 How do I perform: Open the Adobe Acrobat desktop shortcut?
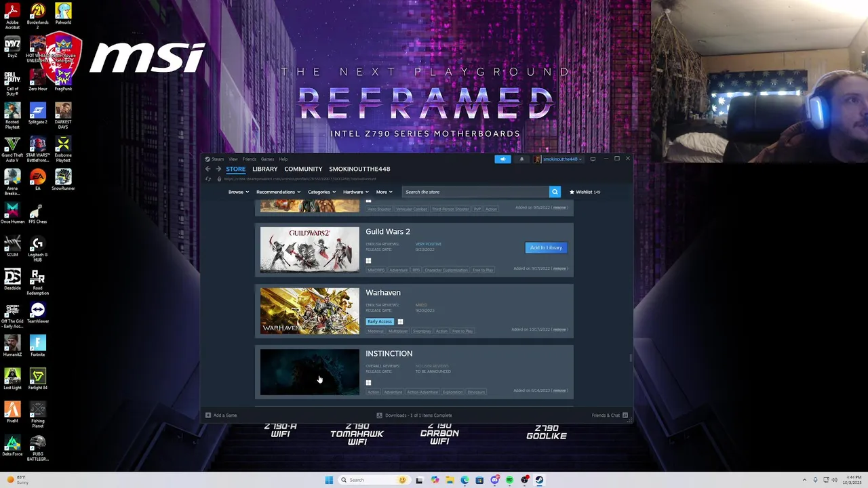(x=12, y=15)
